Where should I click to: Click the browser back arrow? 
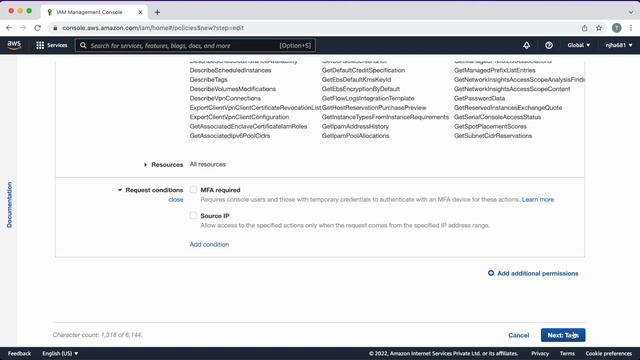coord(9,28)
